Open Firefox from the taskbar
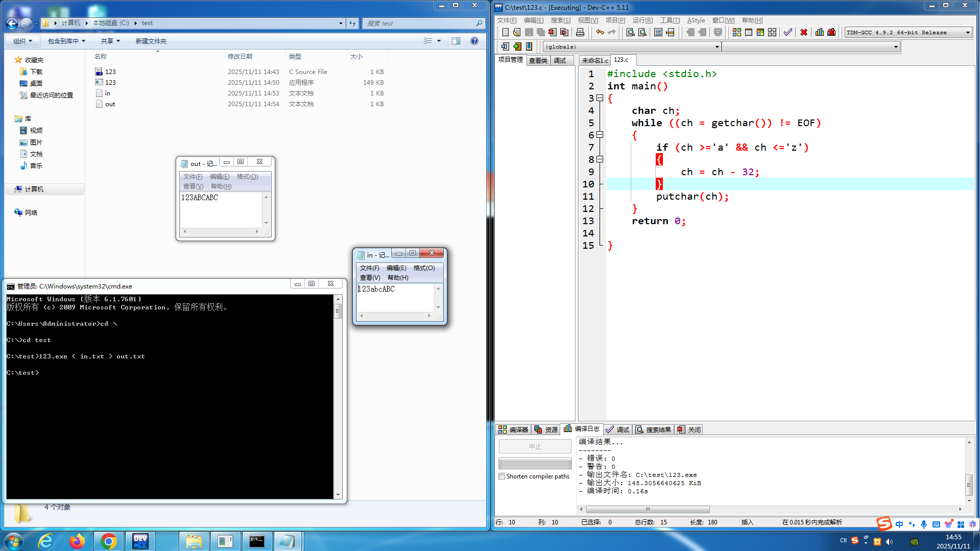The image size is (980, 551). pyautogui.click(x=77, y=541)
